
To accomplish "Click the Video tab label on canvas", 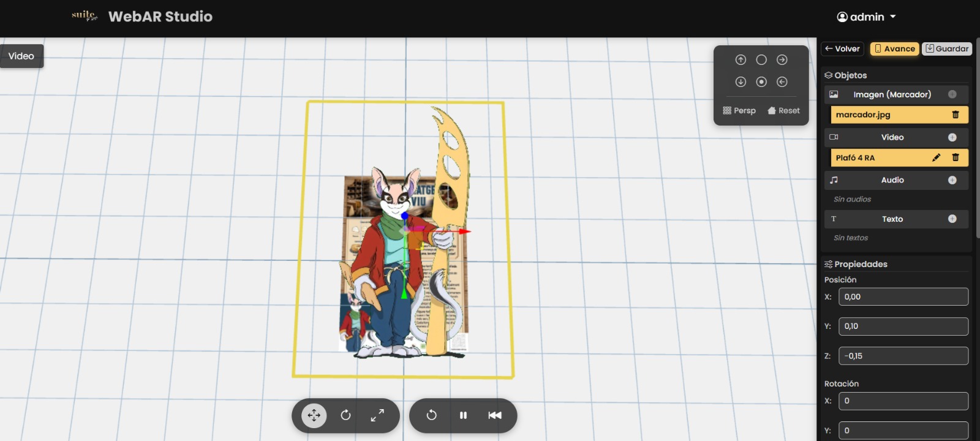I will point(21,56).
